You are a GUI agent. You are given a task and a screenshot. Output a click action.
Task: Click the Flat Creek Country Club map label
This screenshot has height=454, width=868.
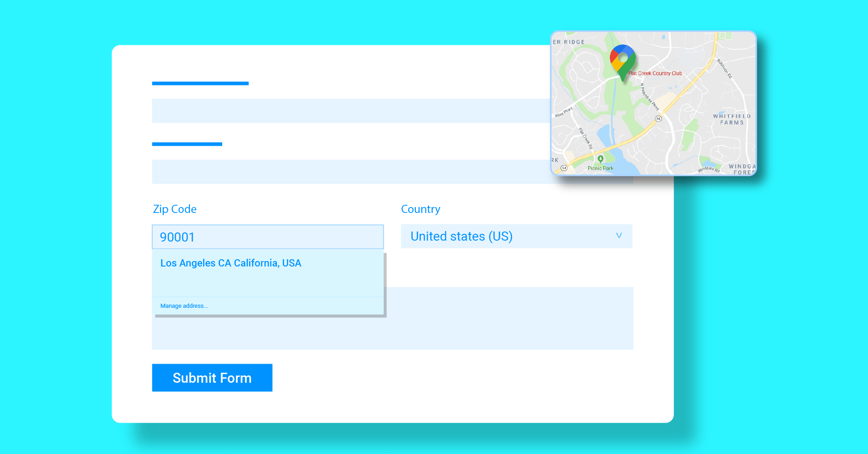click(655, 73)
